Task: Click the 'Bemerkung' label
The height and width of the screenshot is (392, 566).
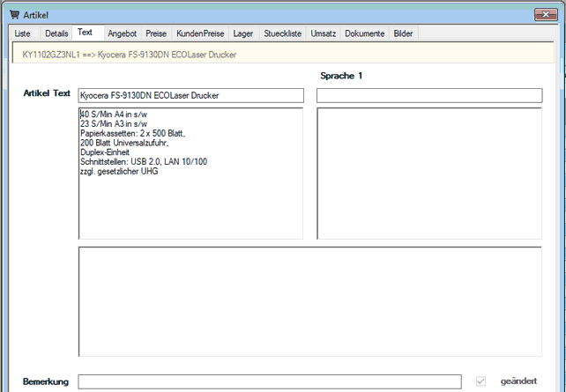Action: 46,381
